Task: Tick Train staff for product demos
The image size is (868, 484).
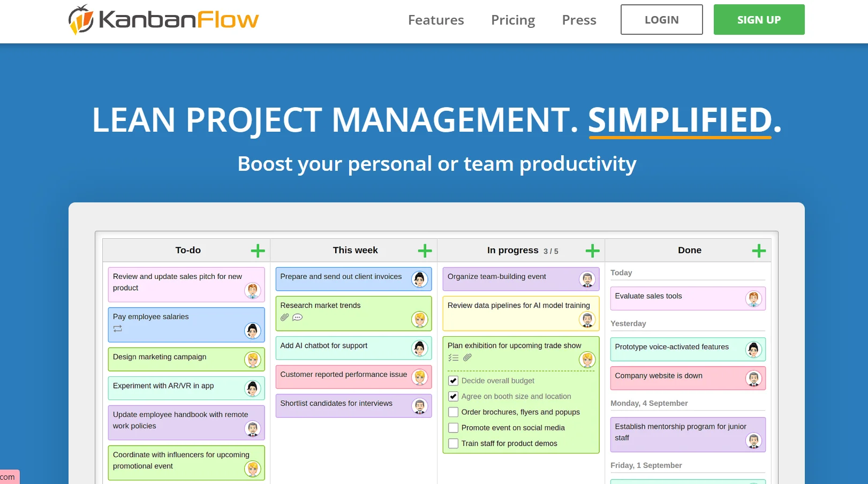Action: tap(454, 443)
